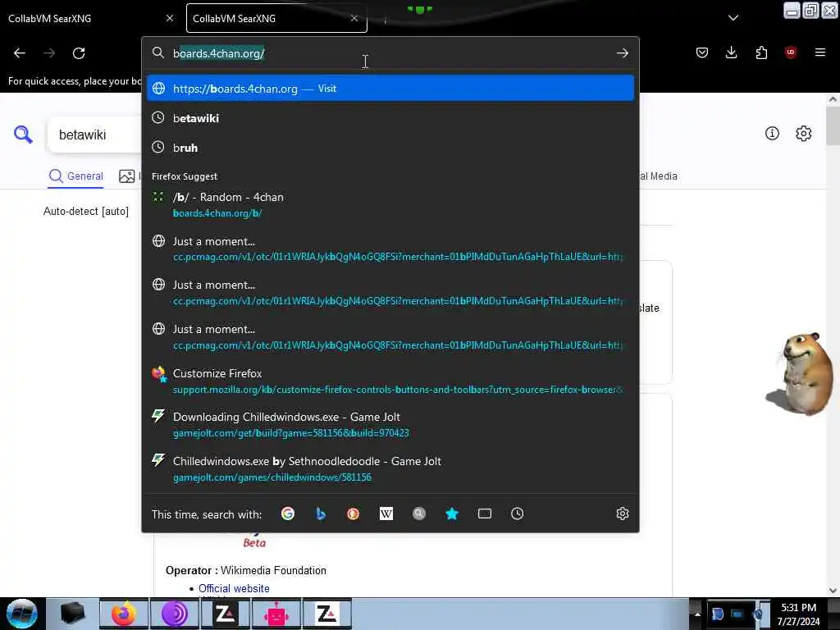Visit https://boards.4chan.org suggestion
This screenshot has width=840, height=630.
(x=390, y=89)
